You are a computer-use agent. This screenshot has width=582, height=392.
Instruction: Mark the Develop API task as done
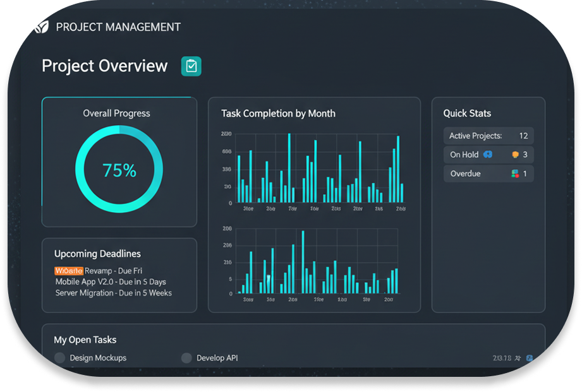click(x=186, y=358)
